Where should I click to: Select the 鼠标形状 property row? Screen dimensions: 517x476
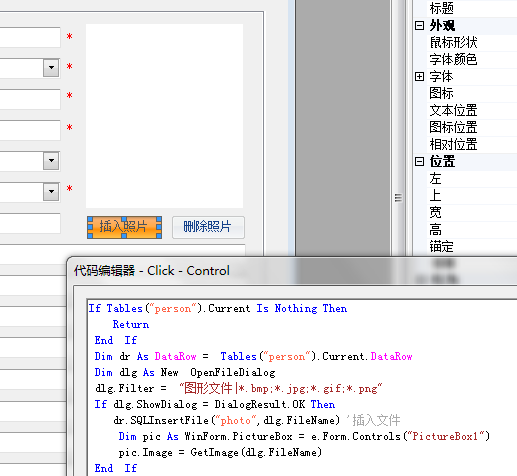coord(472,43)
